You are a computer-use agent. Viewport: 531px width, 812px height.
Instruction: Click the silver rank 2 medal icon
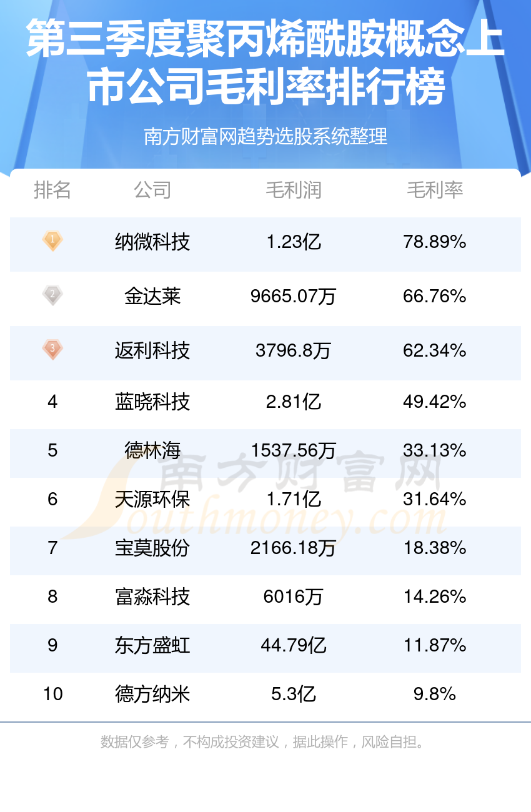tap(52, 295)
